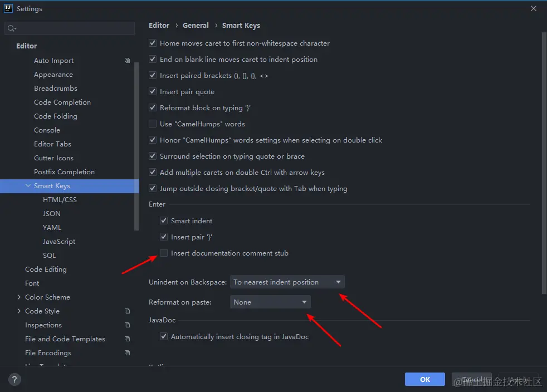Select Editor Tabs in settings tree
Screen dimensions: 547x392
pyautogui.click(x=52, y=144)
